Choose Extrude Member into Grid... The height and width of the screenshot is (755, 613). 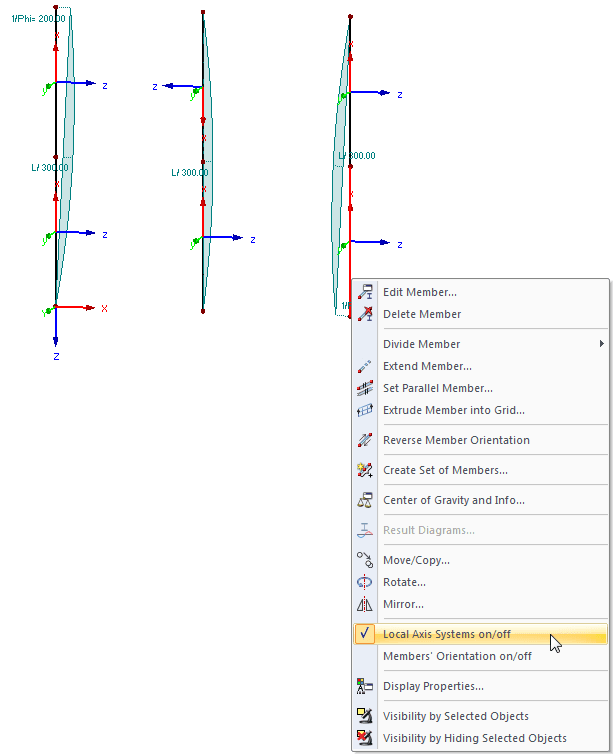point(454,410)
